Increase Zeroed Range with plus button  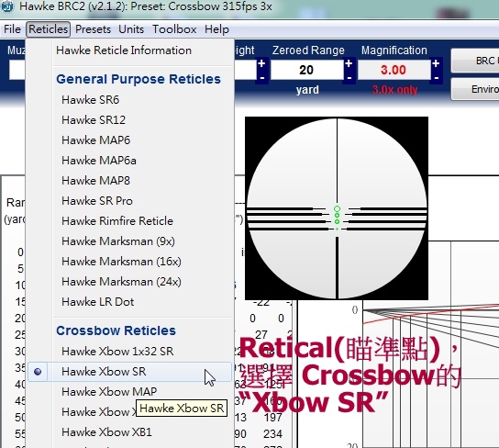tap(349, 63)
